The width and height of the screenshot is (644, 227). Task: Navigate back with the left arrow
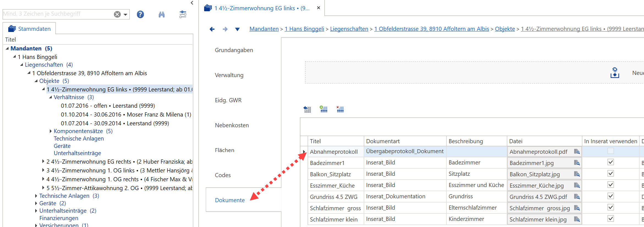point(212,29)
